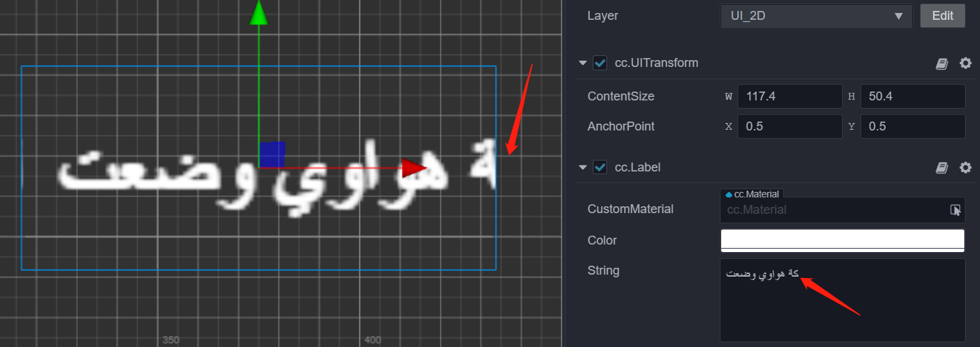Click the String text area

pos(843,300)
